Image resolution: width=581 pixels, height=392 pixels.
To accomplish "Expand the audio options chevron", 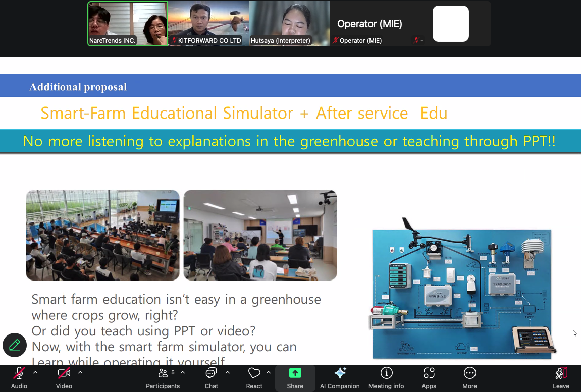I will point(35,373).
